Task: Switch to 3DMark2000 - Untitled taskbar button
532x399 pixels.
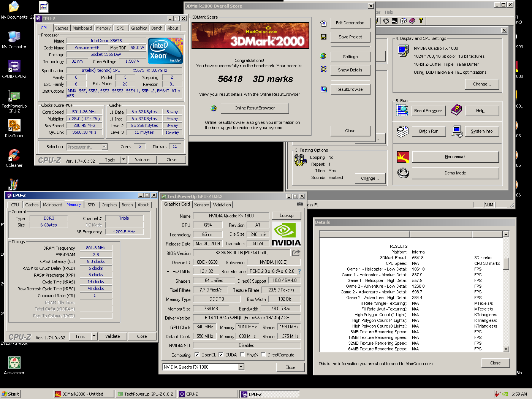Action: tap(83, 394)
